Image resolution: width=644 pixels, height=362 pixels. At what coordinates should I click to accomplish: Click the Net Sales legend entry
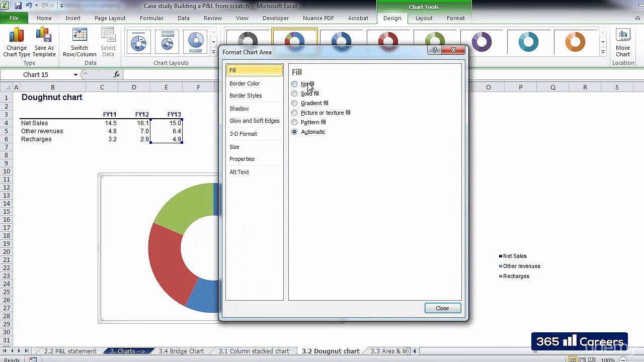pos(513,256)
